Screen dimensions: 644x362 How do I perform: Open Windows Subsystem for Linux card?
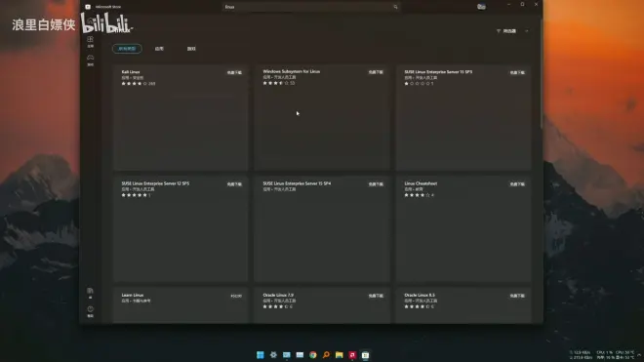click(x=322, y=117)
